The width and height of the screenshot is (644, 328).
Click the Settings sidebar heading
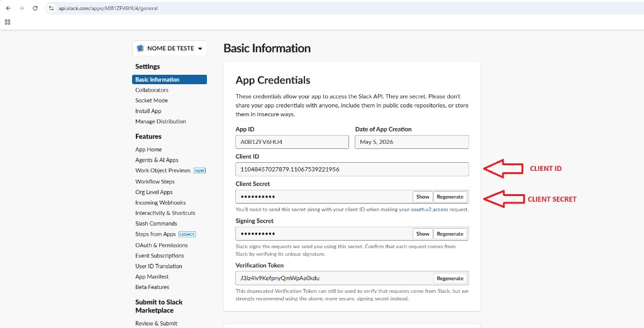tap(147, 67)
